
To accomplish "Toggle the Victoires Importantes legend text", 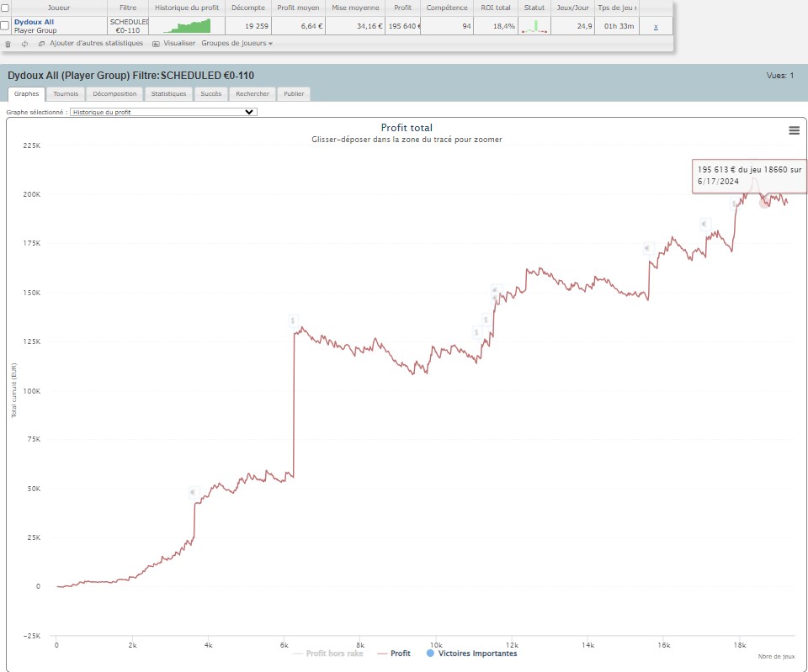I will [477, 653].
